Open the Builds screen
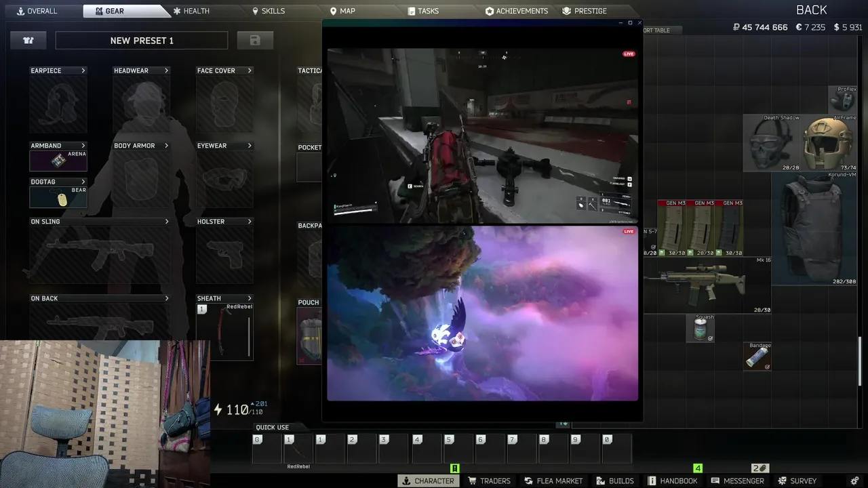This screenshot has width=868, height=488. point(615,481)
